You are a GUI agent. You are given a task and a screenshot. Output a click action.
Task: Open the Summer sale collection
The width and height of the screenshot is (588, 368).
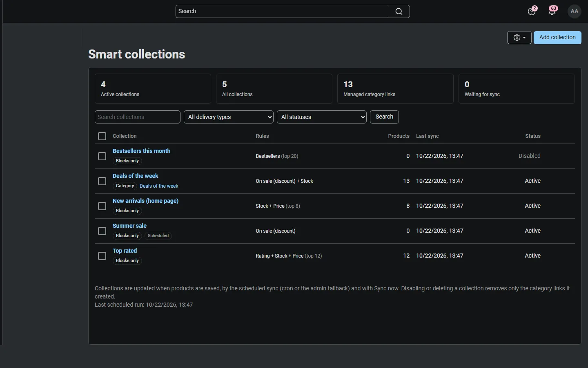129,226
